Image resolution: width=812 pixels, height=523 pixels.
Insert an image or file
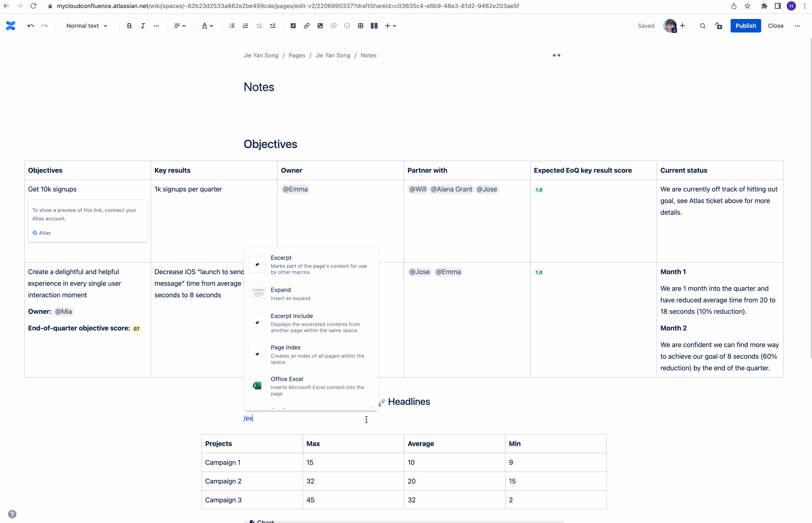tap(320, 26)
